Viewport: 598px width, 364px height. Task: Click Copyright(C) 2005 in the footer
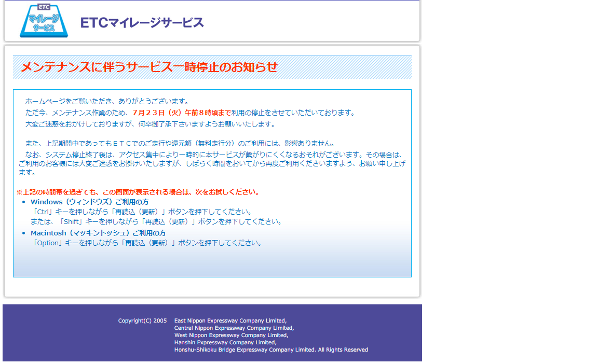pos(142,320)
